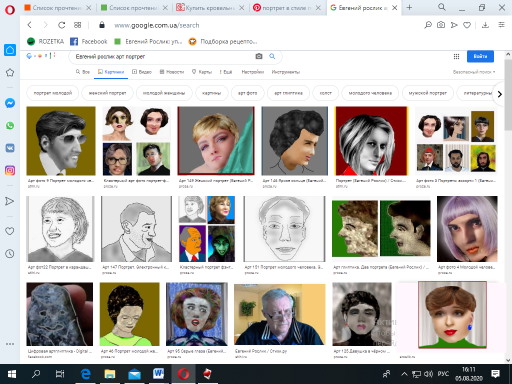The height and width of the screenshot is (384, 512).
Task: Show more filter chips with right arrow
Action: [499, 94]
